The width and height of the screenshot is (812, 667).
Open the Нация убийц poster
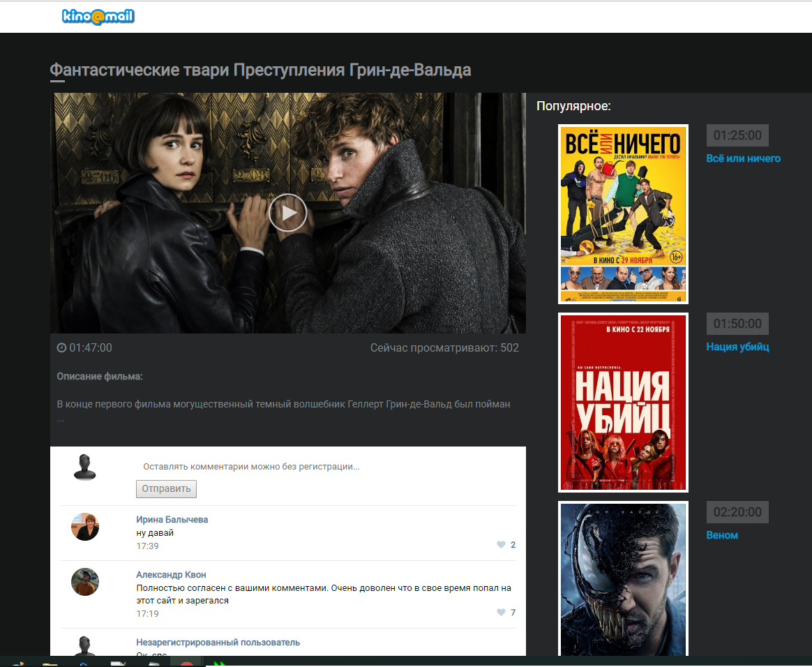[x=623, y=403]
